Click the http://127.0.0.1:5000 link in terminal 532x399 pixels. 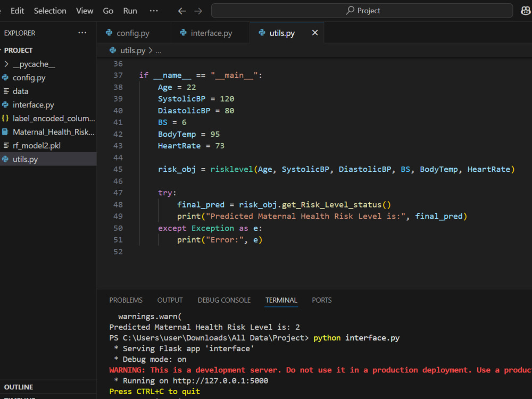click(220, 381)
